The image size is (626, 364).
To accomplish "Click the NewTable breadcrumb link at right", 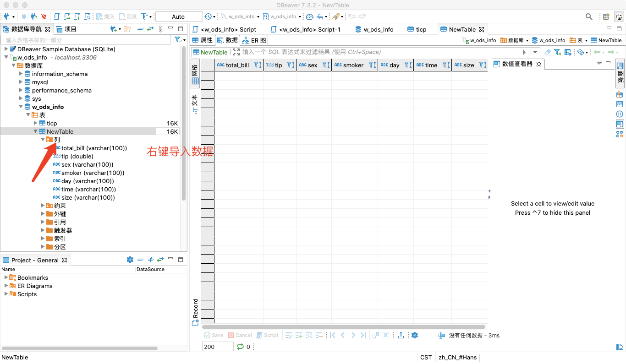I will 606,40.
